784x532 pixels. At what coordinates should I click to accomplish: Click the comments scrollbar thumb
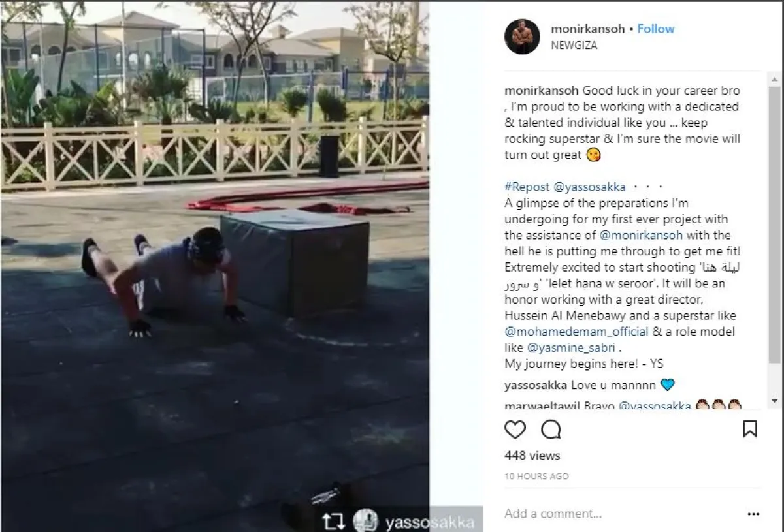click(x=774, y=224)
